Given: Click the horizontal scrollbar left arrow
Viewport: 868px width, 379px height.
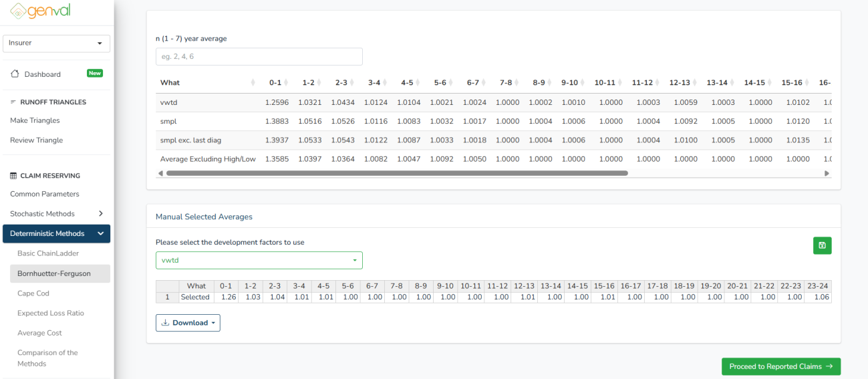Looking at the screenshot, I should (160, 173).
